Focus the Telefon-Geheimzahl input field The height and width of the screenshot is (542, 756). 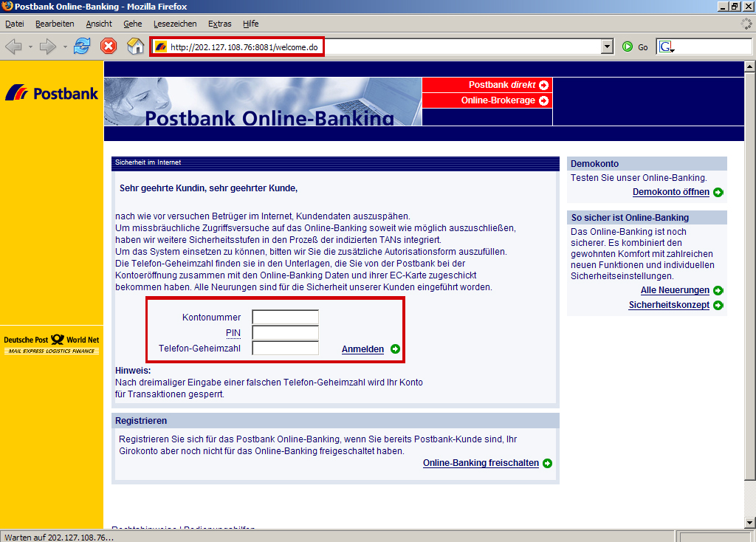286,348
